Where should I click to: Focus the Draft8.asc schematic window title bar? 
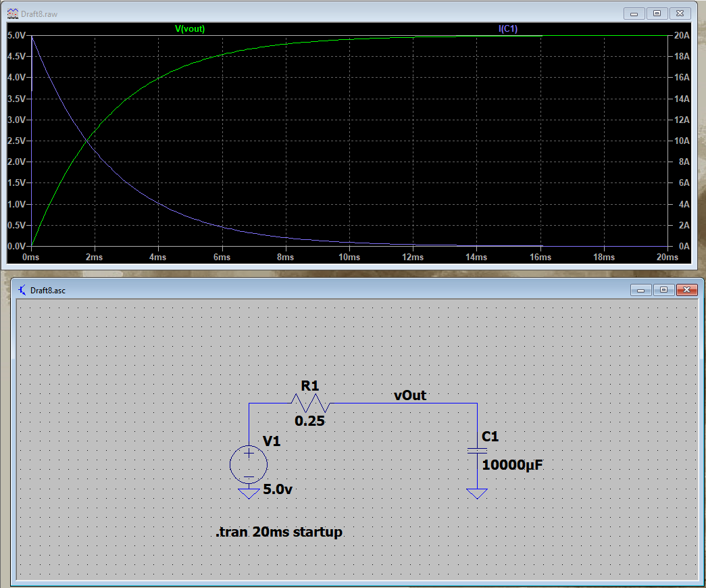click(338, 289)
